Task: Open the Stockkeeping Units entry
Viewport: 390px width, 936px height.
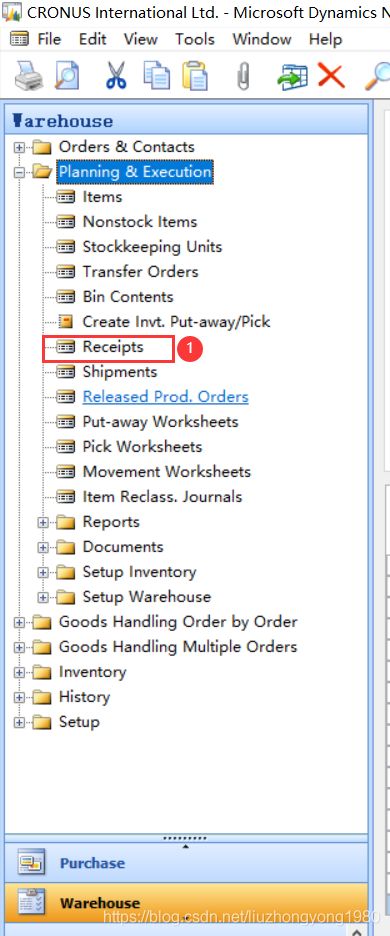Action: (152, 247)
